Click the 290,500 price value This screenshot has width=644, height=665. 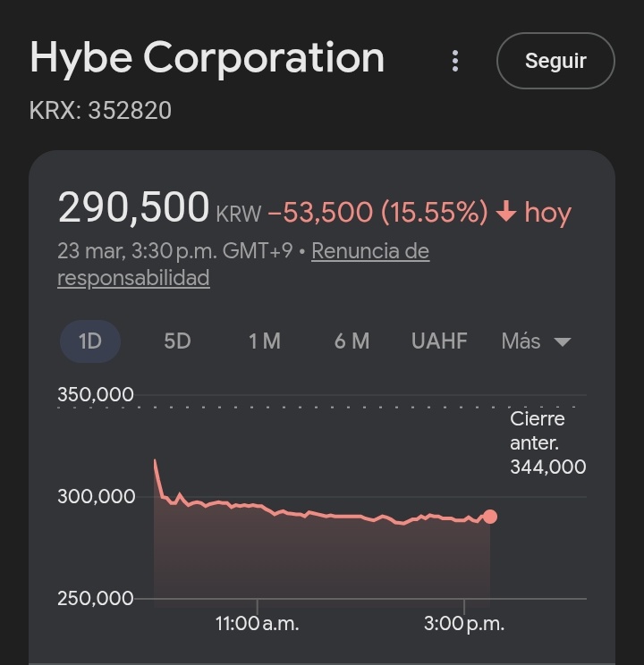pos(134,207)
